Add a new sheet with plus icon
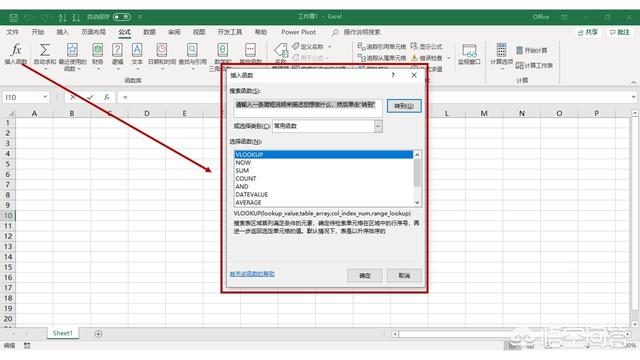Image resolution: width=640 pixels, height=360 pixels. point(98,334)
